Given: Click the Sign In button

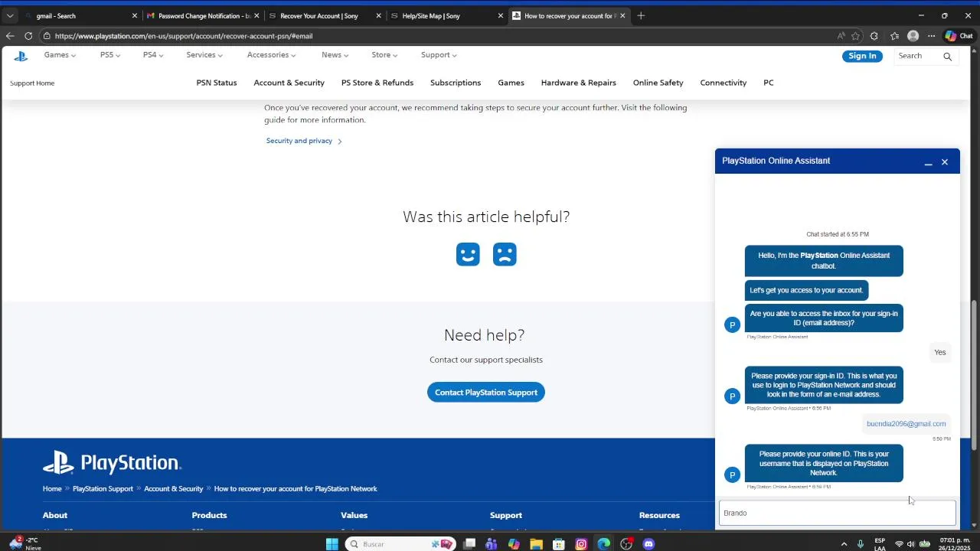Looking at the screenshot, I should [x=862, y=56].
